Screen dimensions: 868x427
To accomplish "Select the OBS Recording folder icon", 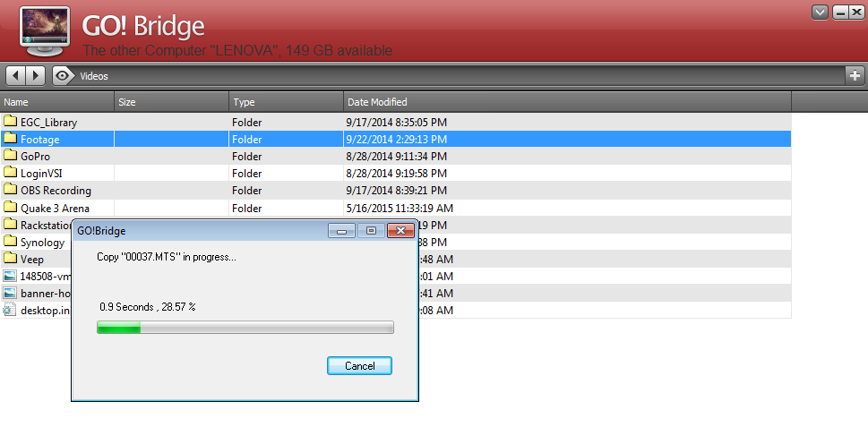I will 10,190.
